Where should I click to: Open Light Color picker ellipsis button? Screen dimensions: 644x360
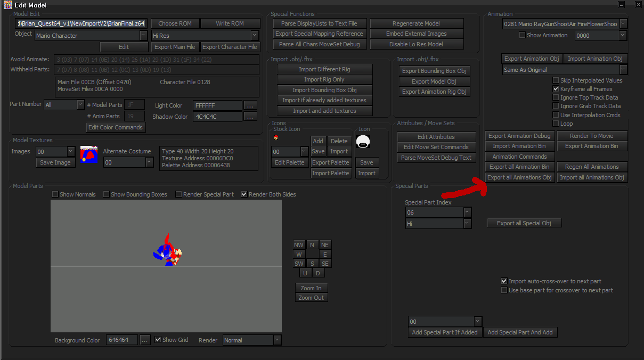[x=251, y=105]
